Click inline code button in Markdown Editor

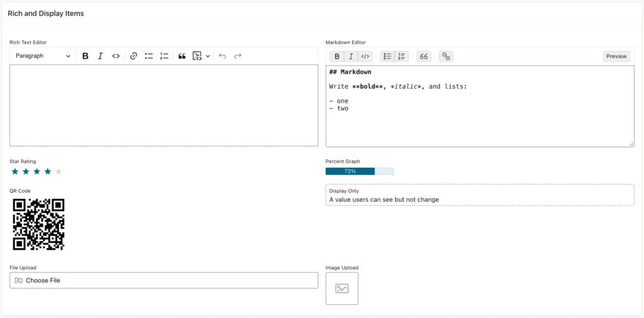(x=365, y=57)
